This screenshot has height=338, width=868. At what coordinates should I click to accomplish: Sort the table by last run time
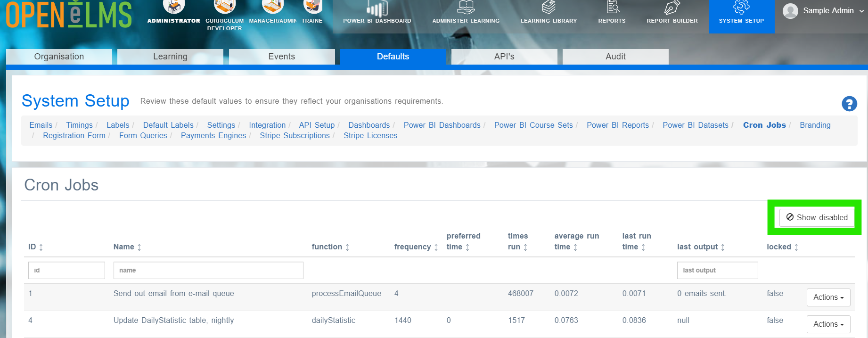pos(637,241)
